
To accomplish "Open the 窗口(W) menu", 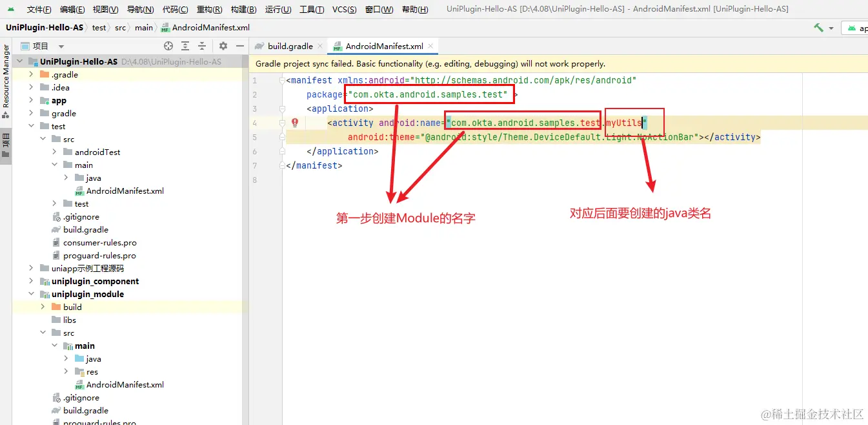I will [379, 9].
